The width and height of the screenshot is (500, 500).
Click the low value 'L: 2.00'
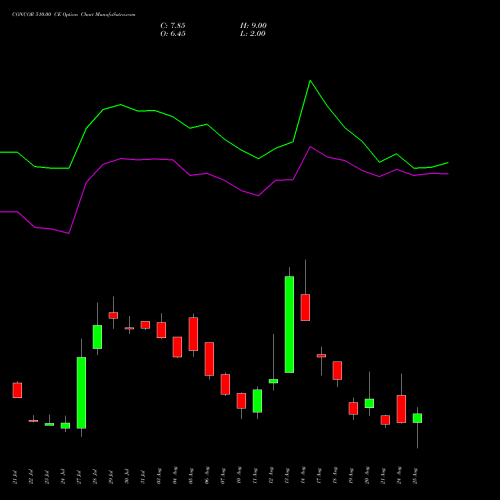[x=253, y=34]
